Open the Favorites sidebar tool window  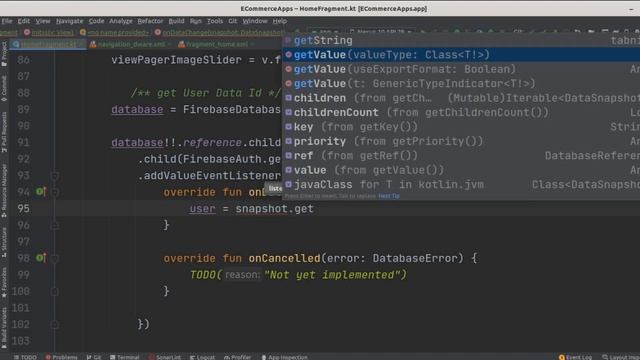coord(4,282)
